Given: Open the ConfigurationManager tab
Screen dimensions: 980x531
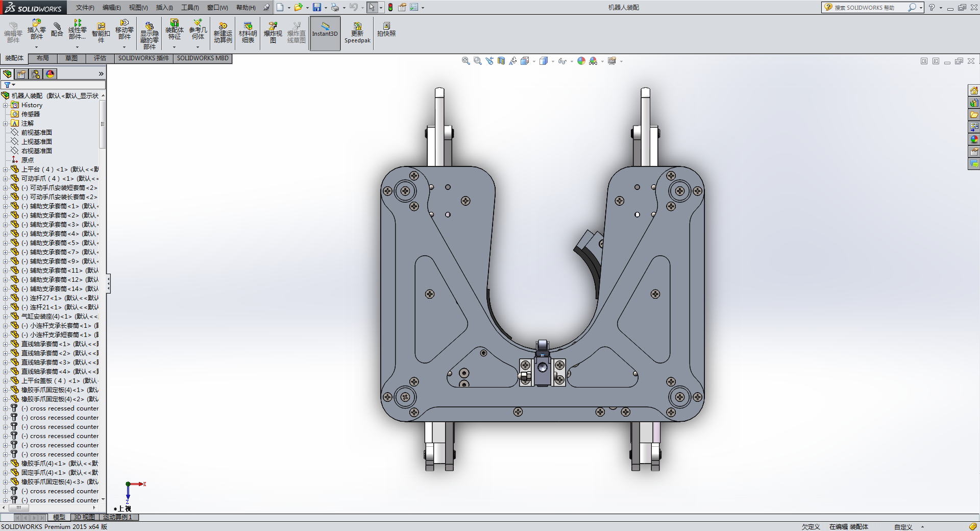Looking at the screenshot, I should tap(36, 74).
